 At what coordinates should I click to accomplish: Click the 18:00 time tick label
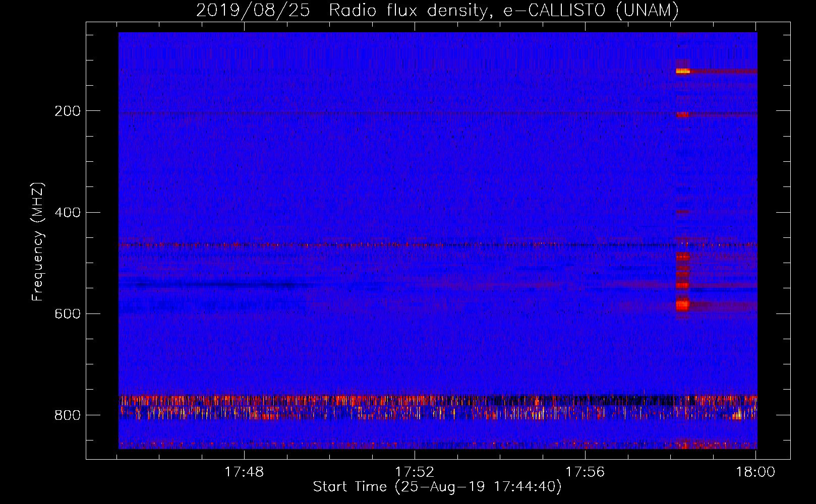tap(755, 472)
